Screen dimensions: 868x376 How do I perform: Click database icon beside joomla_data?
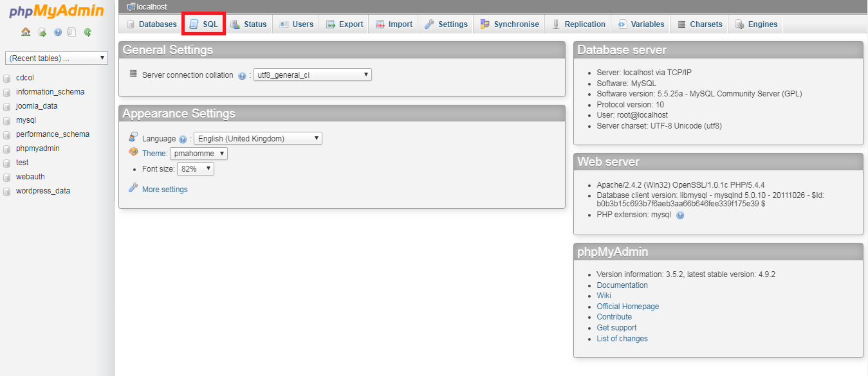tap(8, 106)
